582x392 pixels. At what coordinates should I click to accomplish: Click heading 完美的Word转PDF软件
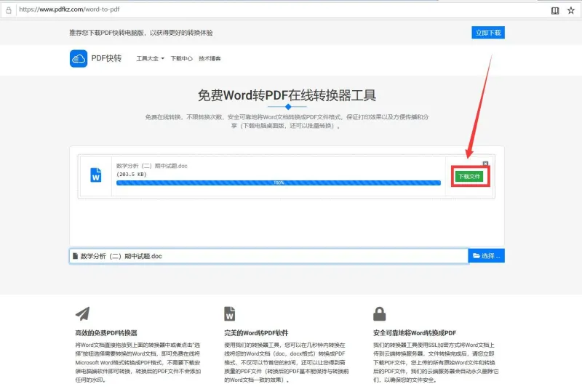pos(256,333)
